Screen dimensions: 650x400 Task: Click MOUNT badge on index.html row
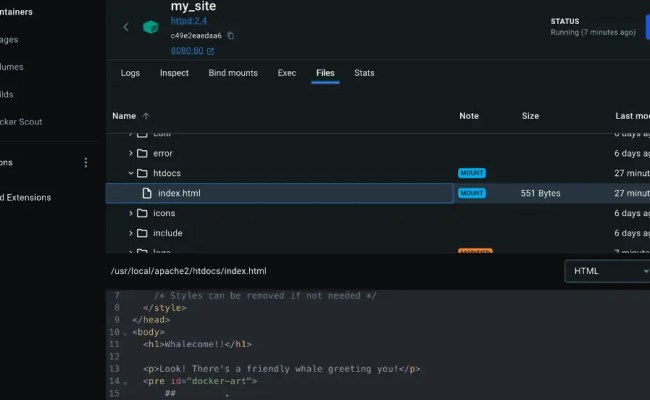472,193
